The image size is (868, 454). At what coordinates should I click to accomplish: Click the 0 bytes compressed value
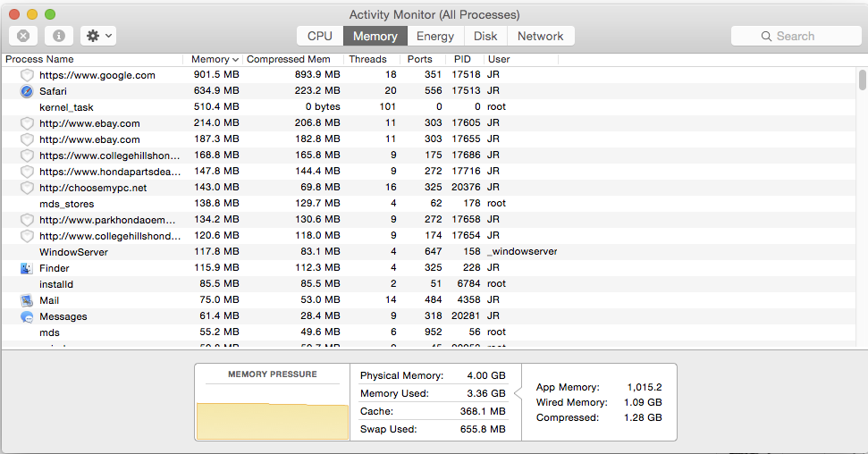[x=323, y=107]
